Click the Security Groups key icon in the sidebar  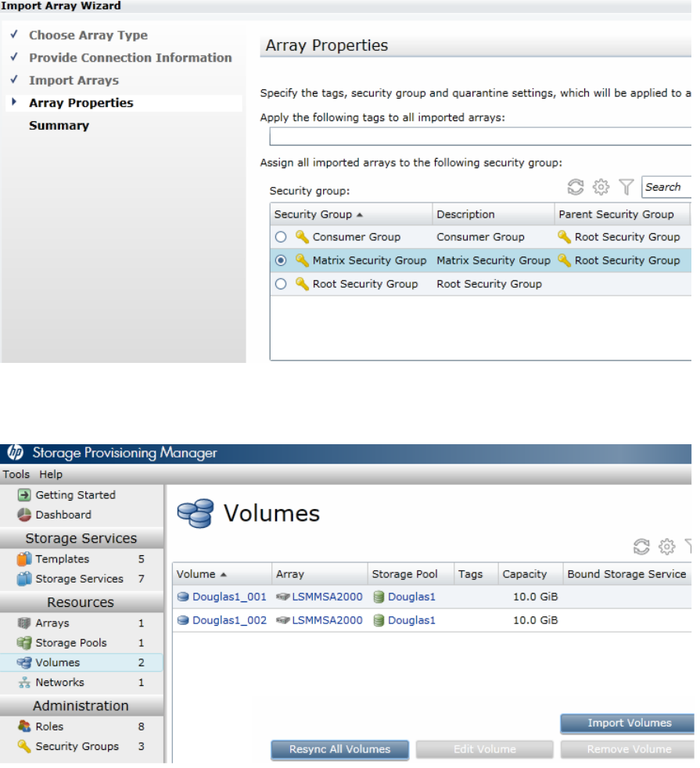pos(24,746)
